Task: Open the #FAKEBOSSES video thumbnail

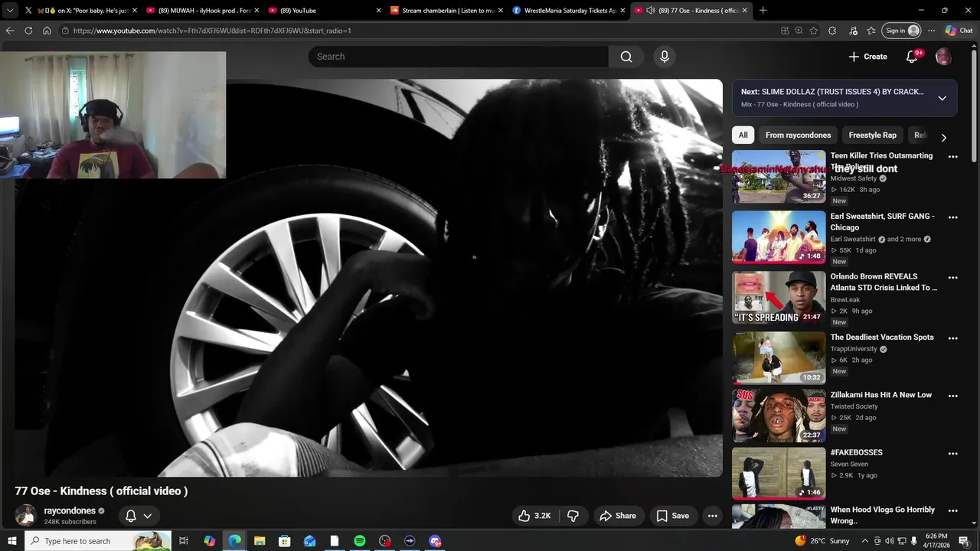Action: coord(779,473)
